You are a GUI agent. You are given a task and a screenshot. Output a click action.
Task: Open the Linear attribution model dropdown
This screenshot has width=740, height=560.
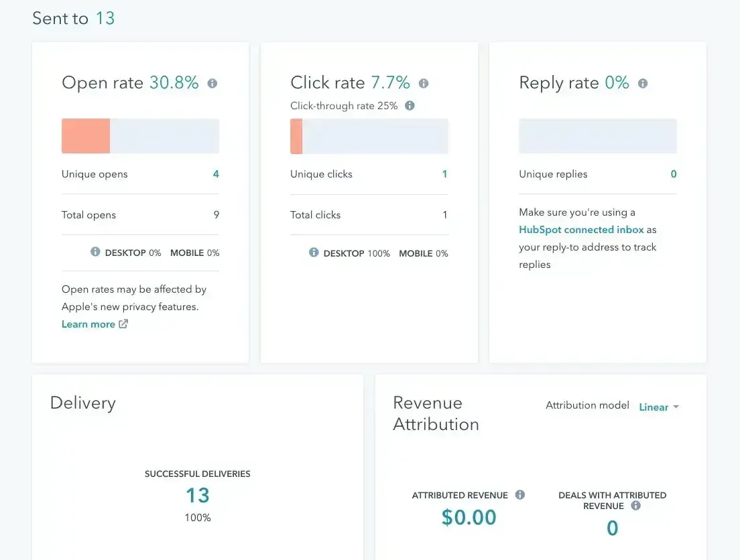[x=654, y=407]
